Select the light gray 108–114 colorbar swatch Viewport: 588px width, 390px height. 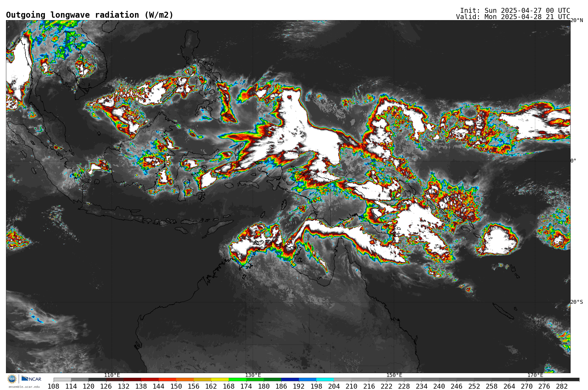(62, 379)
